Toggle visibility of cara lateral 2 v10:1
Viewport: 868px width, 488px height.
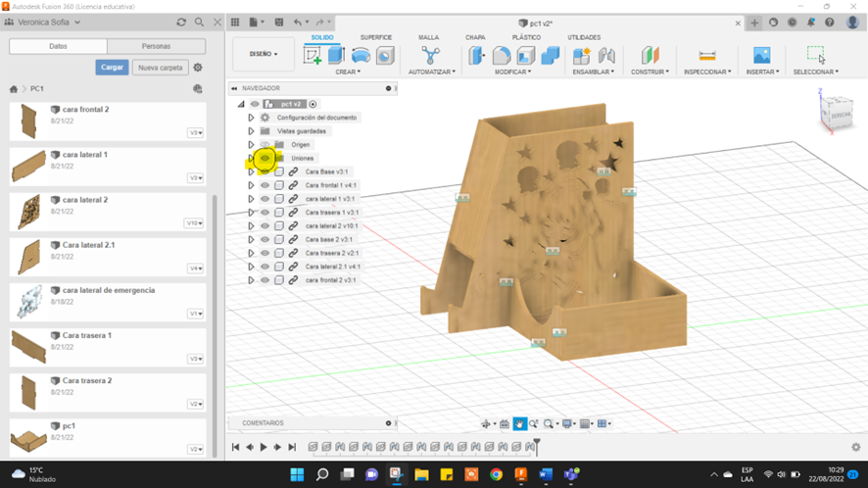265,226
